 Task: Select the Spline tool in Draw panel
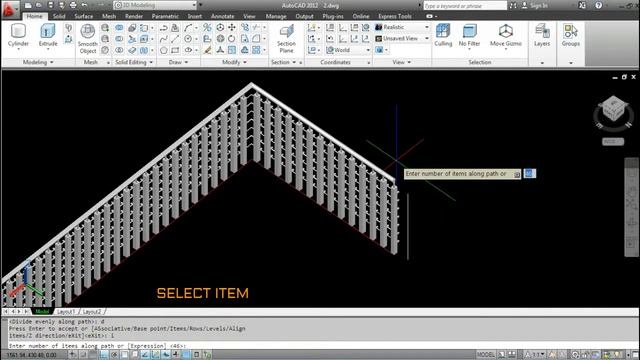164,39
